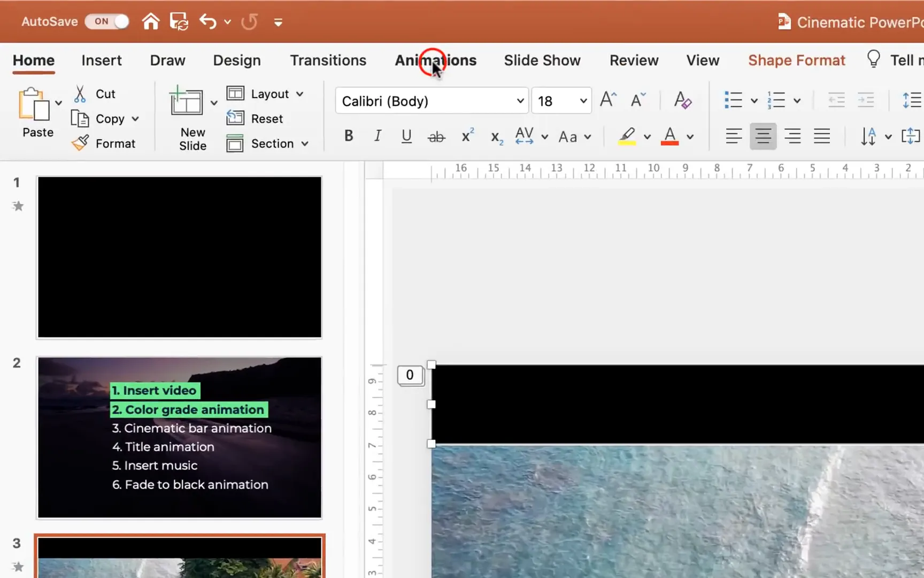Apply the red font color swatch
Image resolution: width=924 pixels, height=578 pixels.
(x=669, y=136)
